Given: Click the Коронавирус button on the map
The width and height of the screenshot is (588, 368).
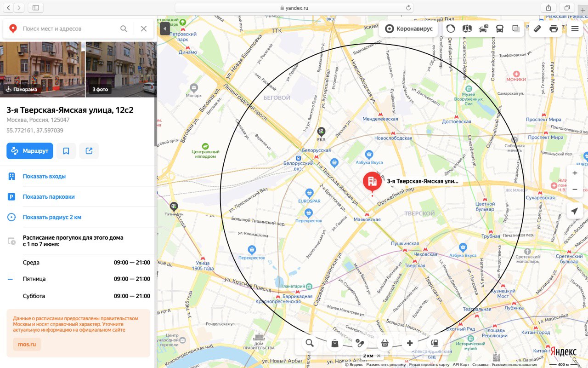Looking at the screenshot, I should coord(408,29).
